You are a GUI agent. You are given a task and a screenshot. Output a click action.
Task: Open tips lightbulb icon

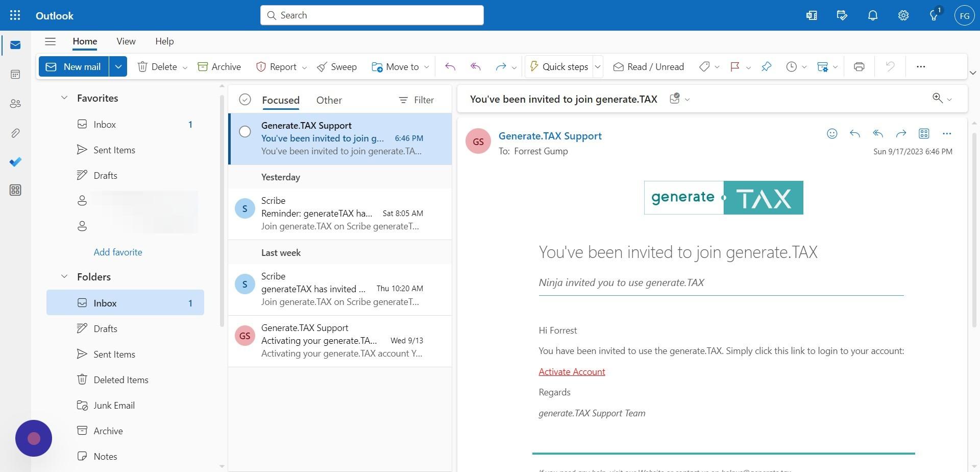[x=934, y=15]
